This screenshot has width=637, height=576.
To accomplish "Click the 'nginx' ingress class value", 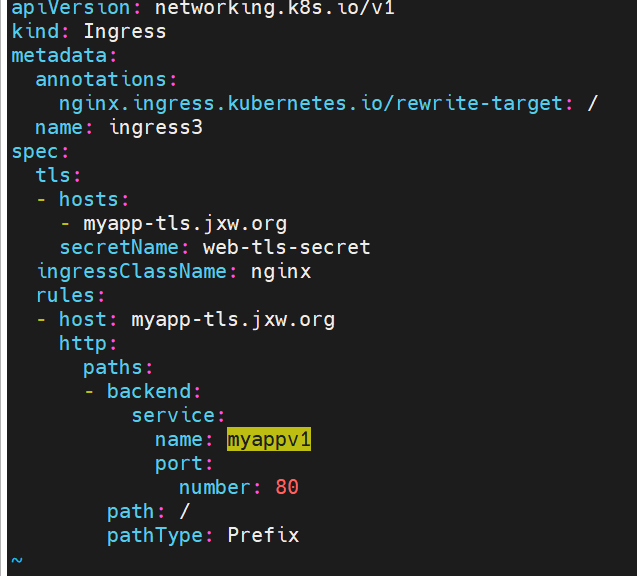I will tap(281, 272).
